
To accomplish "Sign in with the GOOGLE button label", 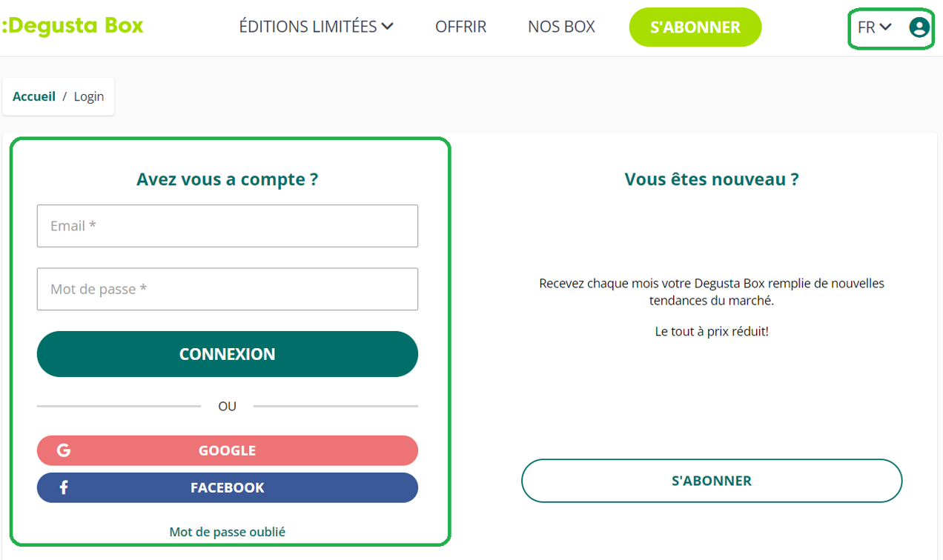I will point(227,450).
